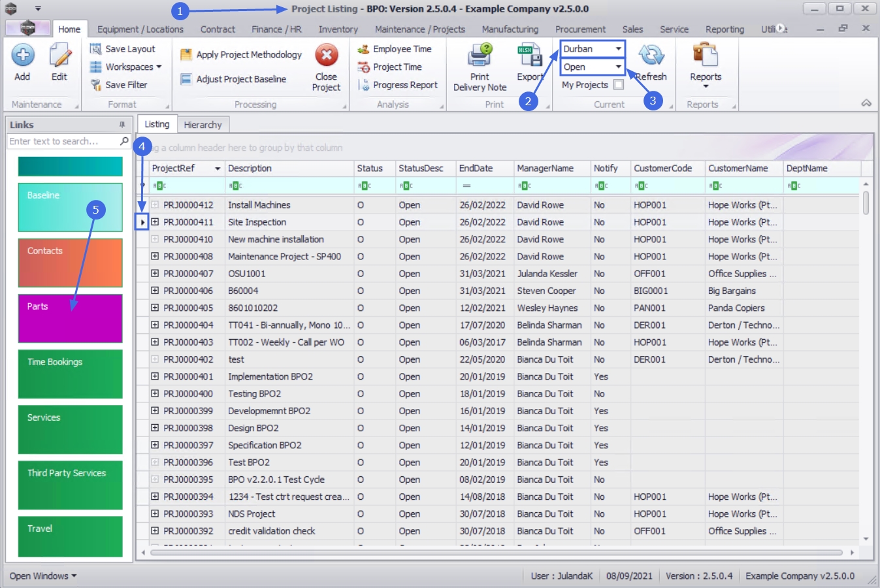Screen dimensions: 880x588
Task: Click the red Close Project icon
Action: click(326, 56)
